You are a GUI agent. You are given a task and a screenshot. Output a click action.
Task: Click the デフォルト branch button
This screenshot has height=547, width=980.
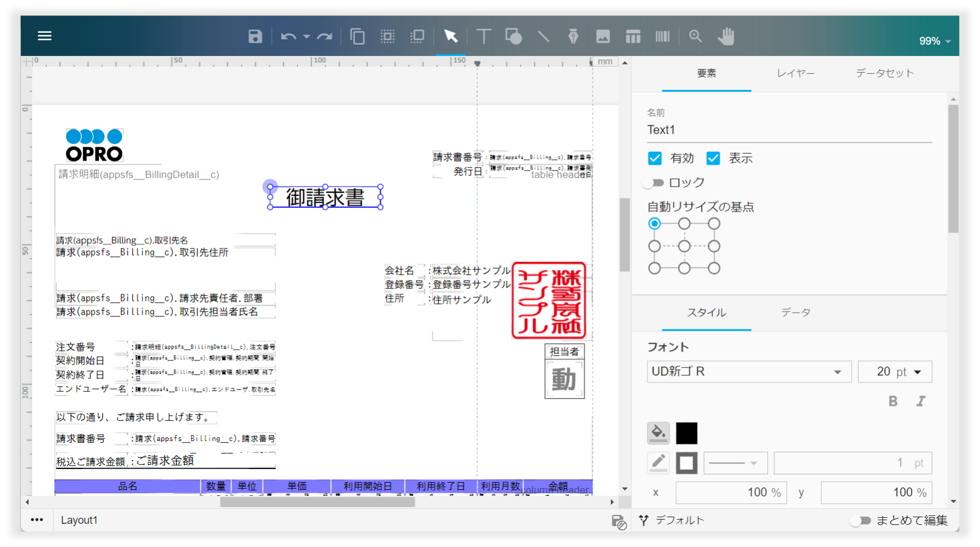pos(671,520)
